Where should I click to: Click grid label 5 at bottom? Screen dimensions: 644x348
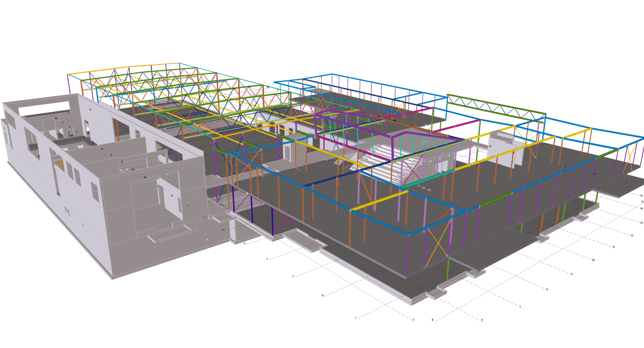(x=413, y=320)
